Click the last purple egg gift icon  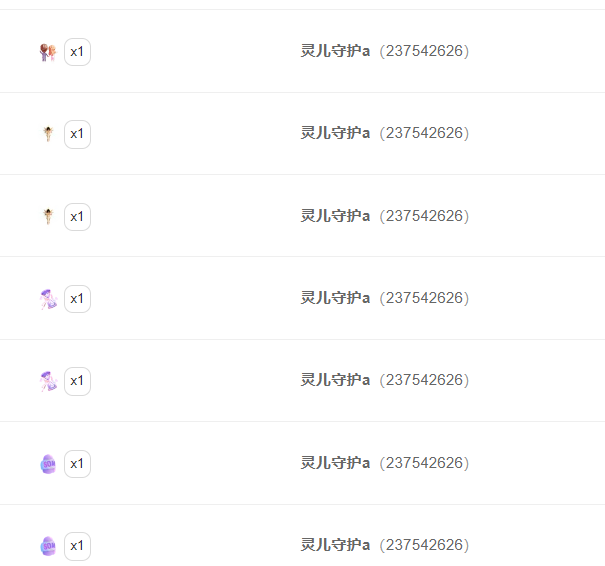[48, 546]
